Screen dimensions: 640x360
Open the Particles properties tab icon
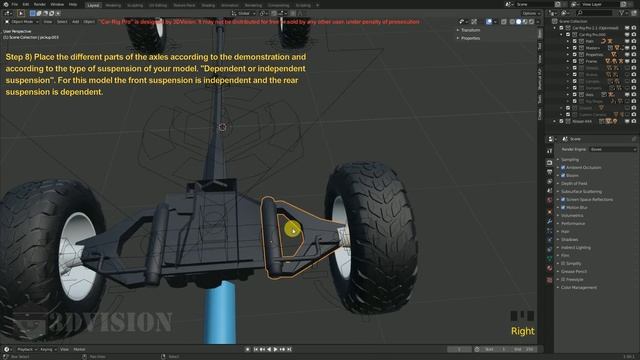click(549, 231)
